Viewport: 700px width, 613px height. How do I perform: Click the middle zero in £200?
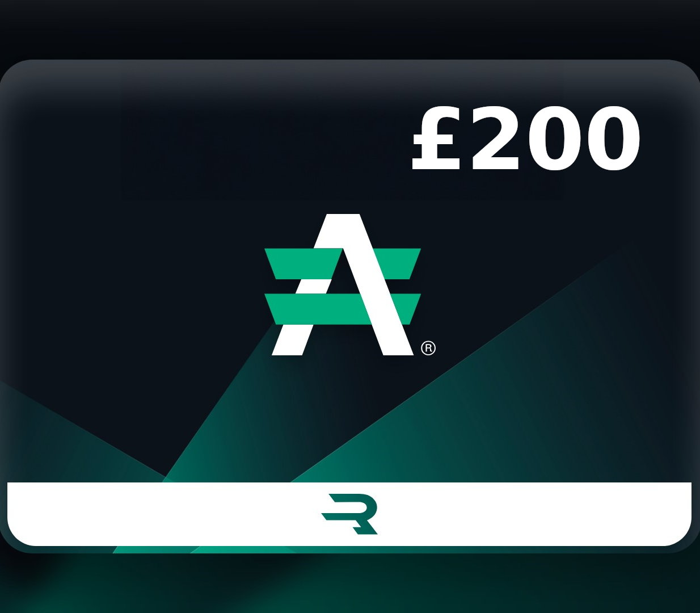[x=554, y=139]
